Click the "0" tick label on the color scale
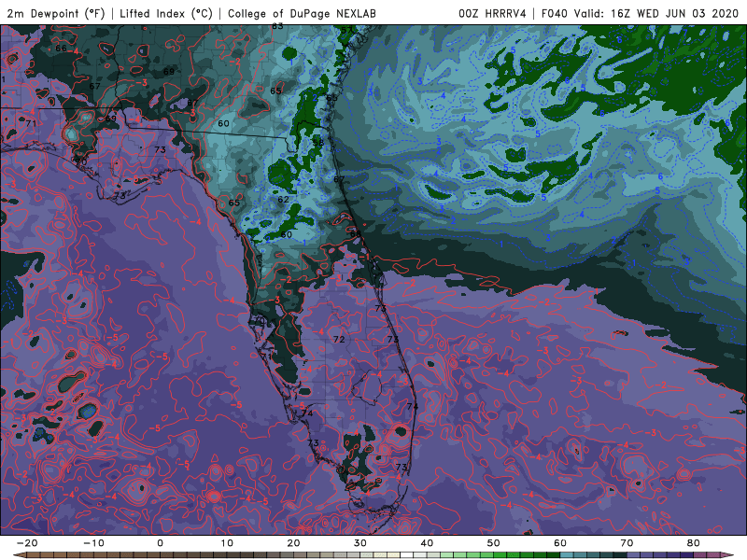 (x=160, y=543)
